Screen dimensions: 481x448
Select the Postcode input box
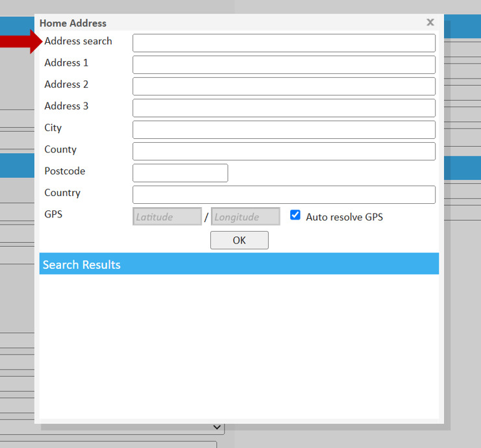(x=180, y=173)
